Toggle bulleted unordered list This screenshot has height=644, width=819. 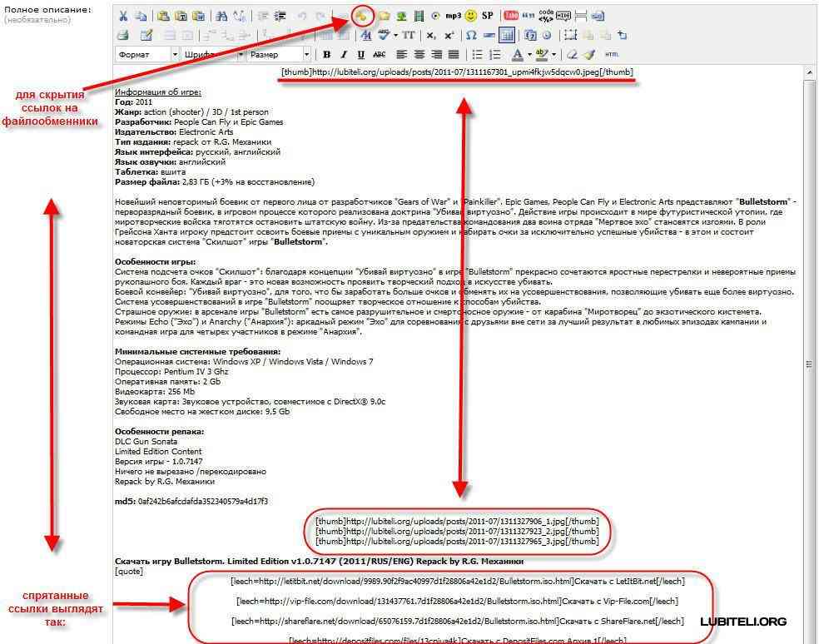[477, 54]
